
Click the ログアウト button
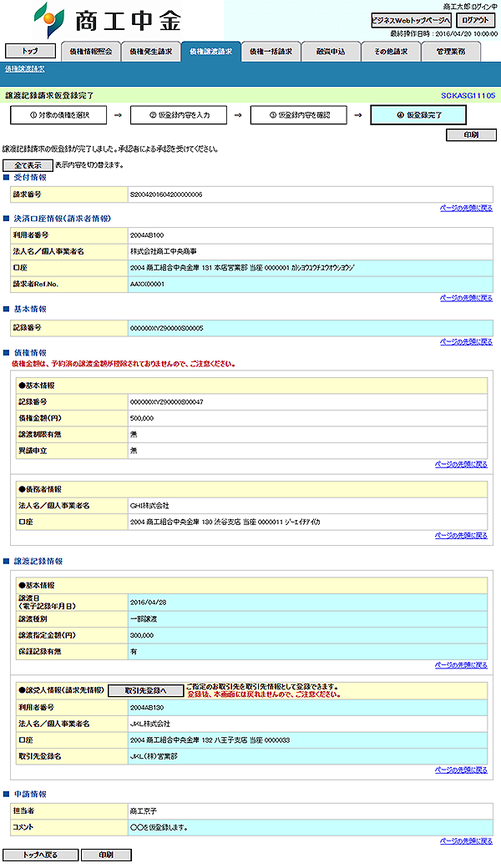476,21
